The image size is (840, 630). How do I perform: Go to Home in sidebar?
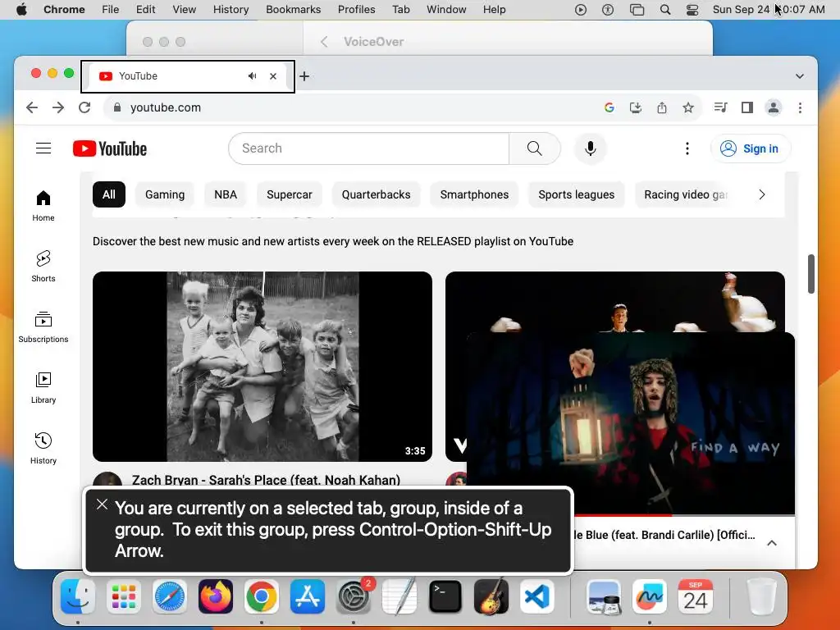(x=43, y=206)
